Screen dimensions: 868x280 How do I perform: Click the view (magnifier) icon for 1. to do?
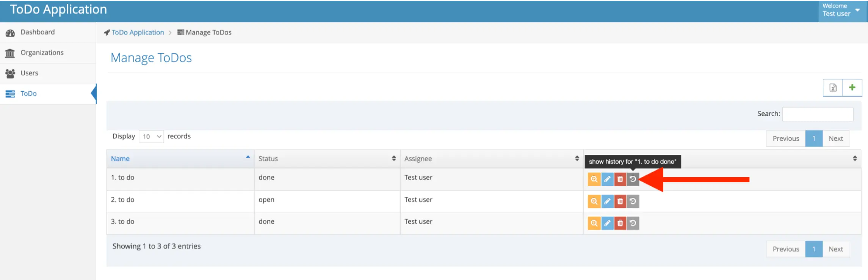tap(594, 179)
